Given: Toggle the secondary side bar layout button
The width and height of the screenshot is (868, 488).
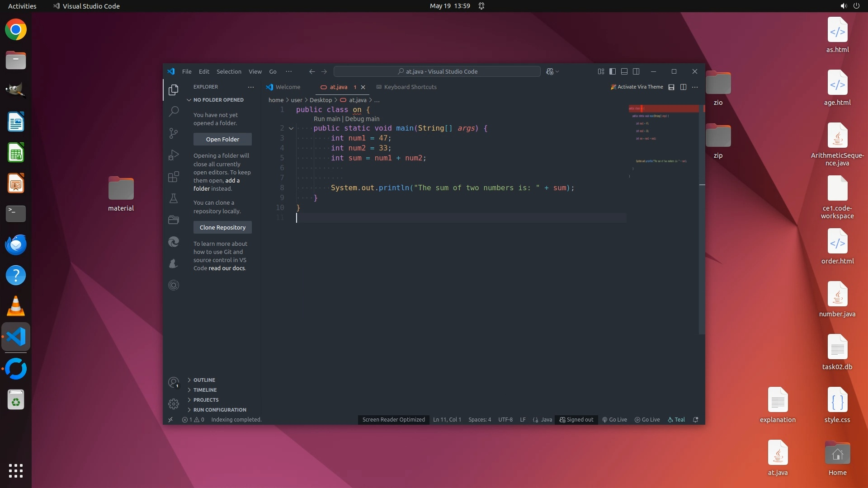Looking at the screenshot, I should tap(636, 71).
